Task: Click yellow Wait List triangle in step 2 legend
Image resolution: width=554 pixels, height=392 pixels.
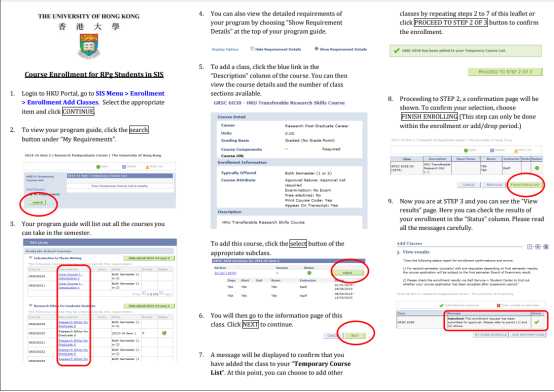Action: (x=147, y=166)
